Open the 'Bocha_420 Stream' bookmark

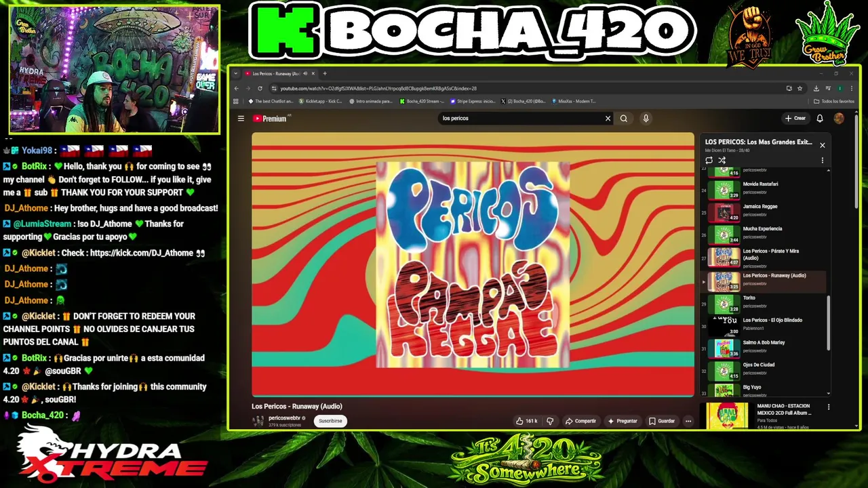(422, 102)
